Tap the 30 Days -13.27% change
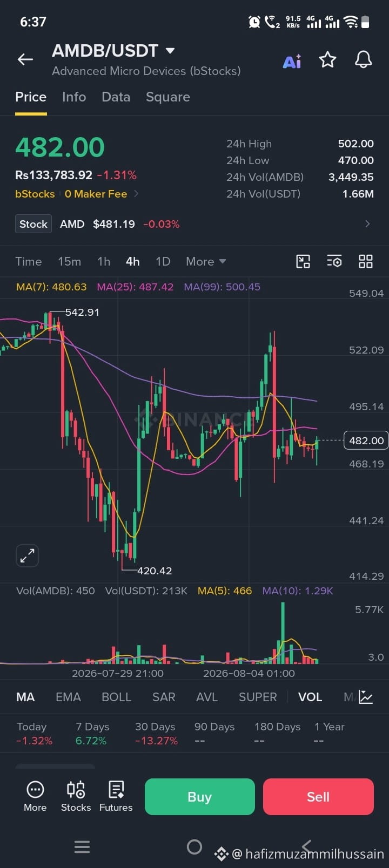The width and height of the screenshot is (389, 868). click(x=156, y=734)
